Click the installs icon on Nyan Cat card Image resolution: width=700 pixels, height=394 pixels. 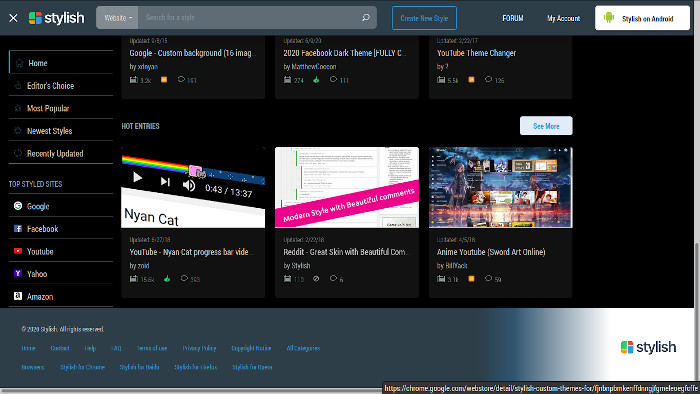click(133, 279)
